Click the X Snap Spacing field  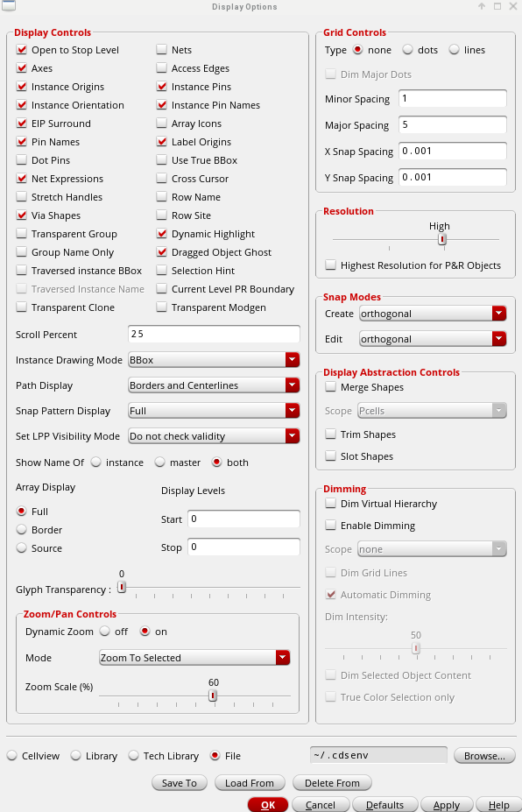(453, 151)
